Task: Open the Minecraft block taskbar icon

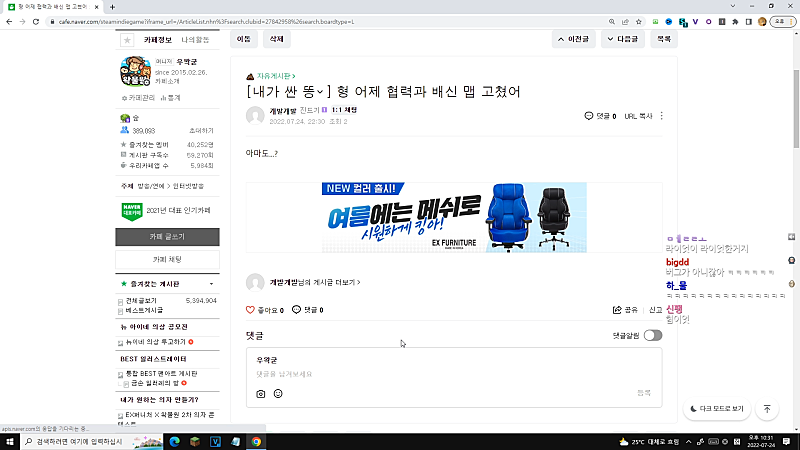Action: click(195, 442)
